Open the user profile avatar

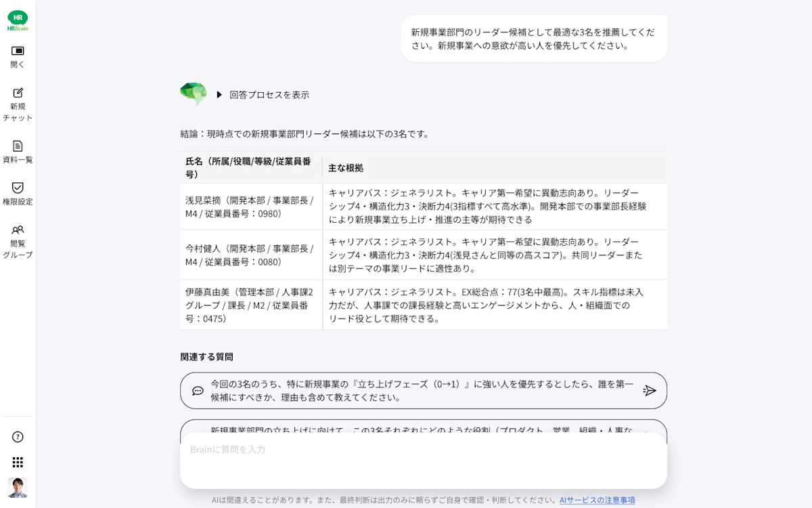[18, 488]
